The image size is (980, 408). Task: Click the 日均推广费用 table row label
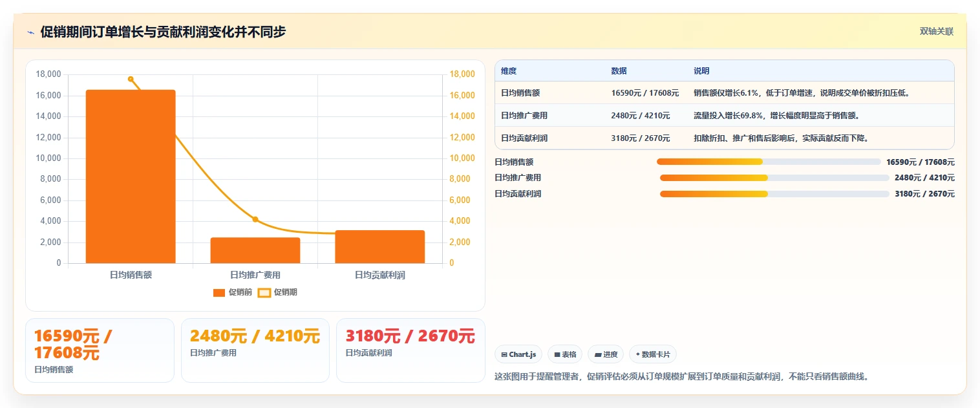point(524,116)
